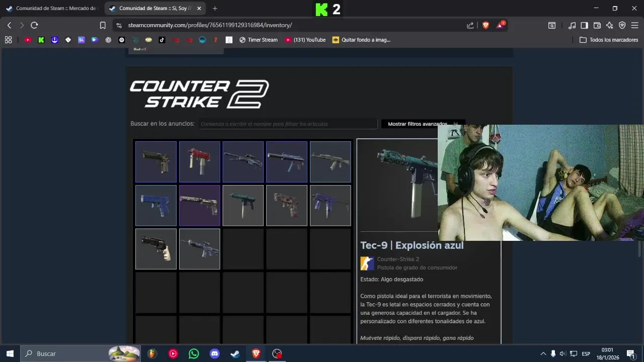Screen dimensions: 644x362
Task: Open a new browser tab
Action: click(x=215, y=9)
